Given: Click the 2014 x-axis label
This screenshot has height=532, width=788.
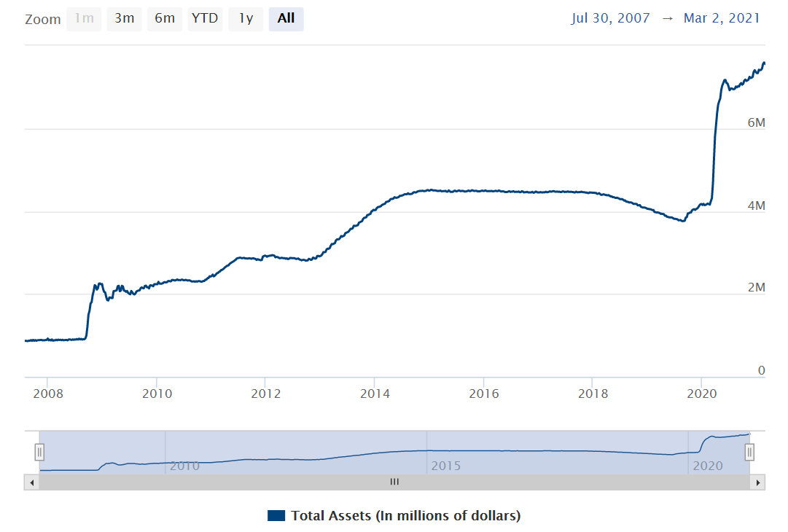Looking at the screenshot, I should [375, 394].
